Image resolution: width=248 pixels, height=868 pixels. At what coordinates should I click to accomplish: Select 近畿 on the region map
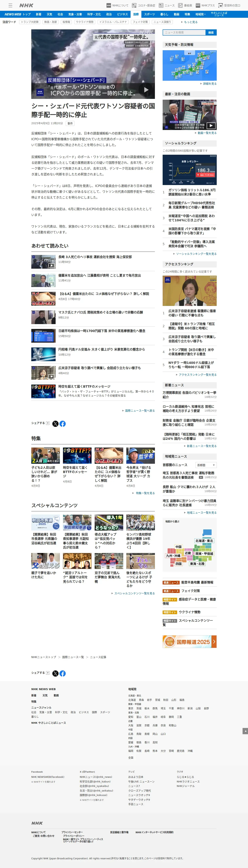coord(188,553)
